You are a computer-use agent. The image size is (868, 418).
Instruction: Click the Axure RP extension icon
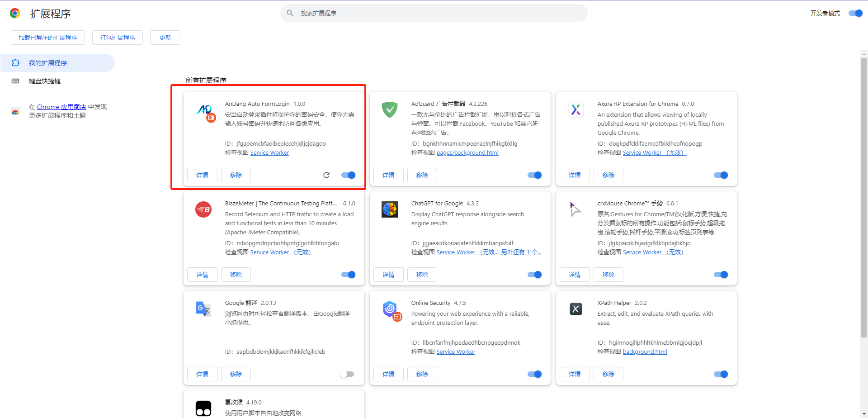576,109
